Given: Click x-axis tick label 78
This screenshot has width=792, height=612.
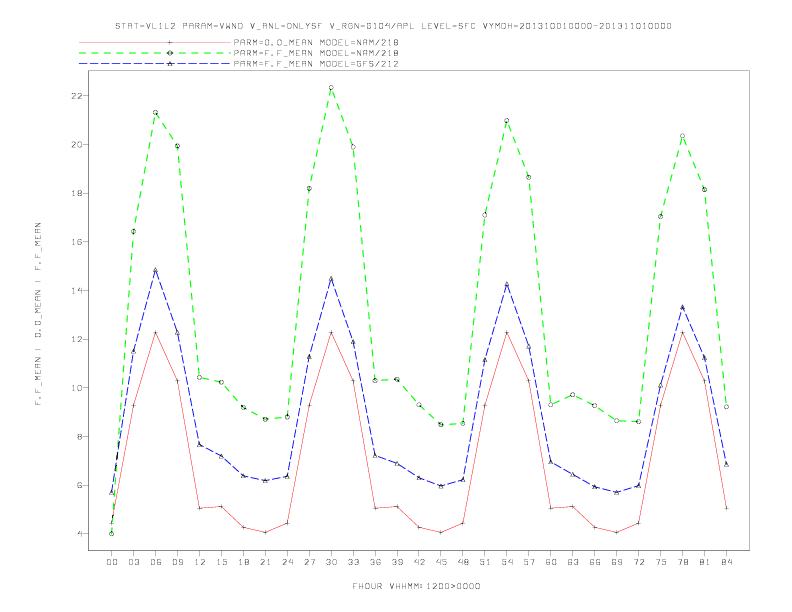Looking at the screenshot, I should click(682, 562).
